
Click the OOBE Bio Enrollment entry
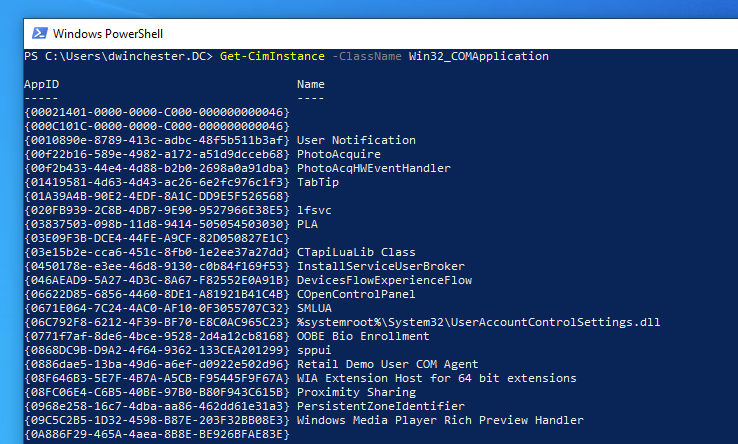click(x=363, y=336)
